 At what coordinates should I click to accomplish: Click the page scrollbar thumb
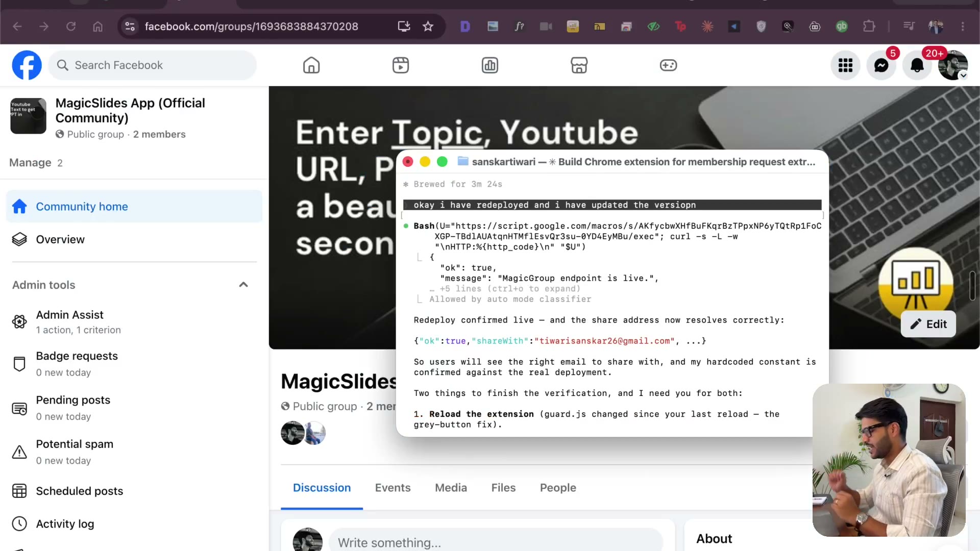(x=973, y=286)
